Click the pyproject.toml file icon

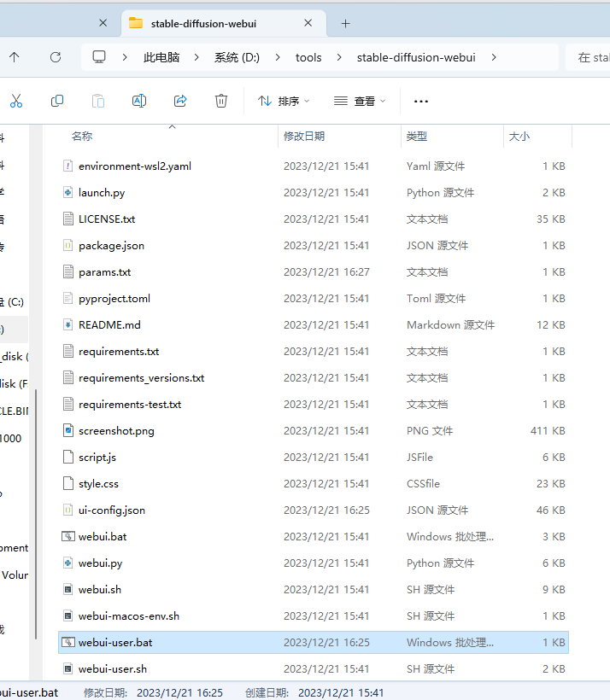(x=68, y=298)
